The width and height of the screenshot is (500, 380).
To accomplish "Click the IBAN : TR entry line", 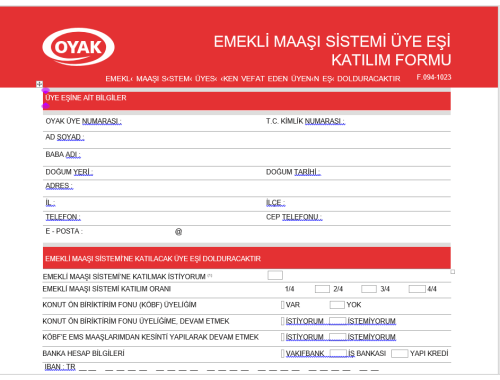I will point(212,367).
